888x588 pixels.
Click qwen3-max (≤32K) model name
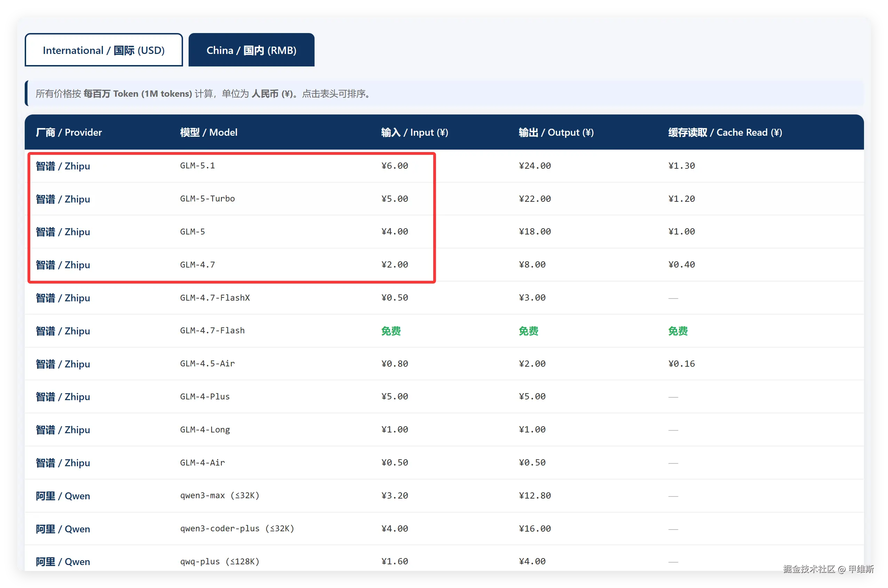tap(219, 495)
